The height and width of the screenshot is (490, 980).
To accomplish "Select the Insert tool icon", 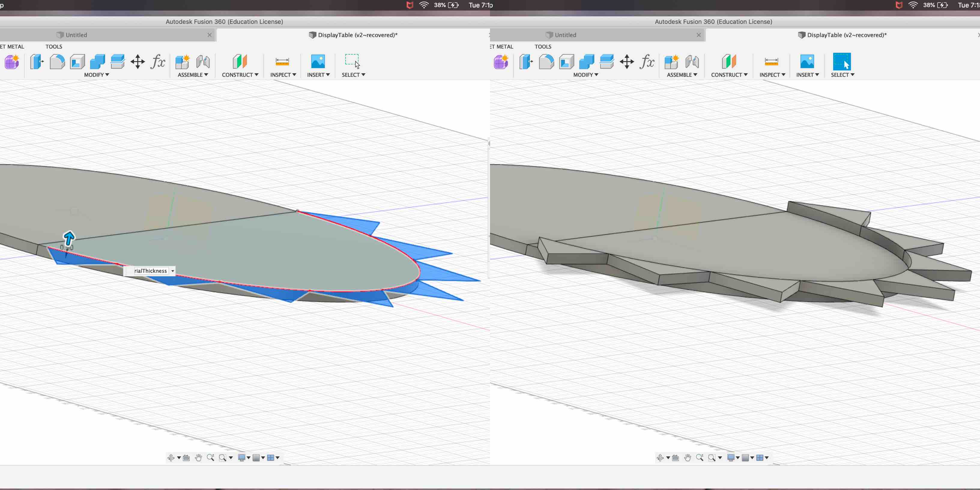I will point(317,61).
